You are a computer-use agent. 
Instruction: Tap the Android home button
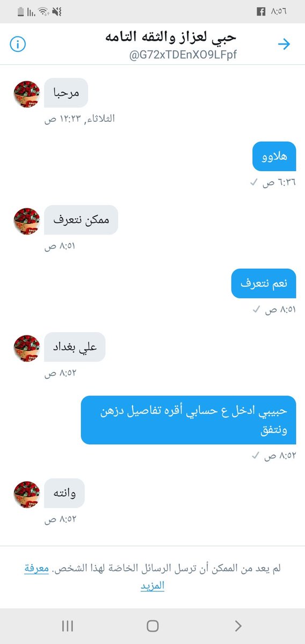pyautogui.click(x=152, y=626)
